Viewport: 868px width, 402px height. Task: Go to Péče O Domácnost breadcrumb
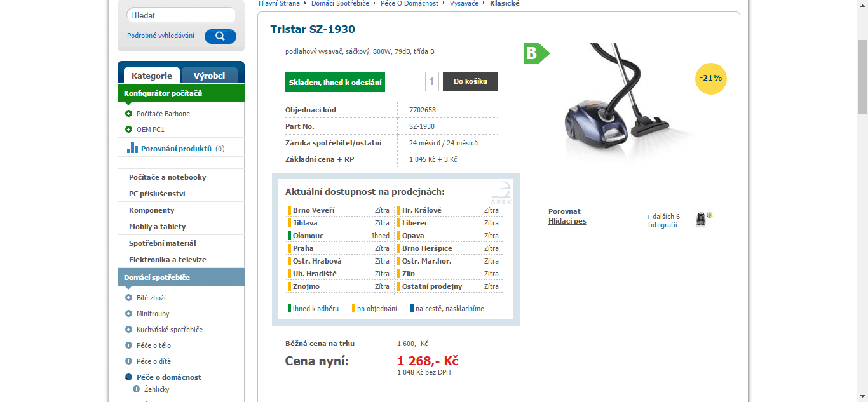[x=410, y=3]
